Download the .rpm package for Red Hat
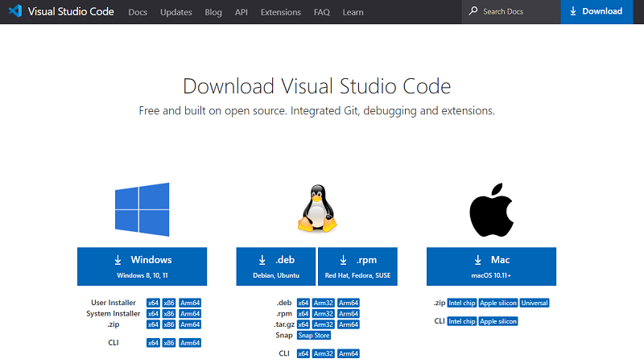644x363 pixels. click(x=357, y=266)
